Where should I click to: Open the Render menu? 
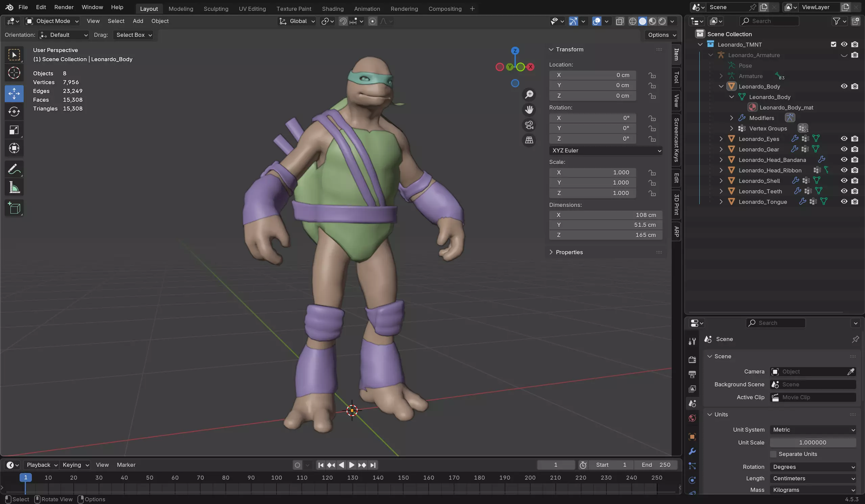pyautogui.click(x=64, y=7)
